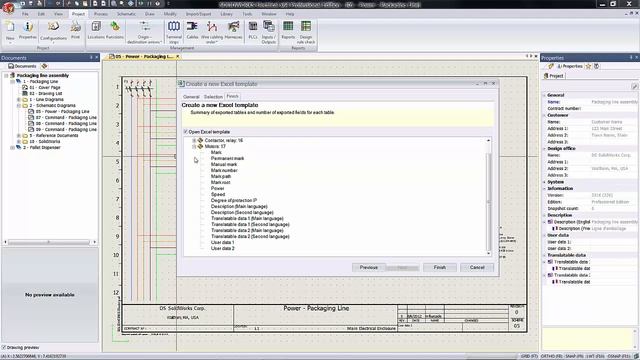
Task: Toggle Drawing preview checkbox
Action: pos(4,347)
